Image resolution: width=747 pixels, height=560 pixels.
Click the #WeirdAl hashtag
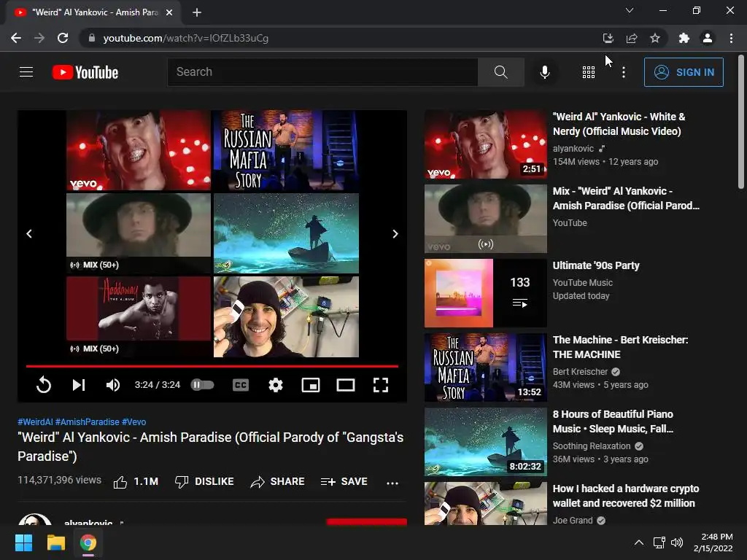(x=35, y=422)
